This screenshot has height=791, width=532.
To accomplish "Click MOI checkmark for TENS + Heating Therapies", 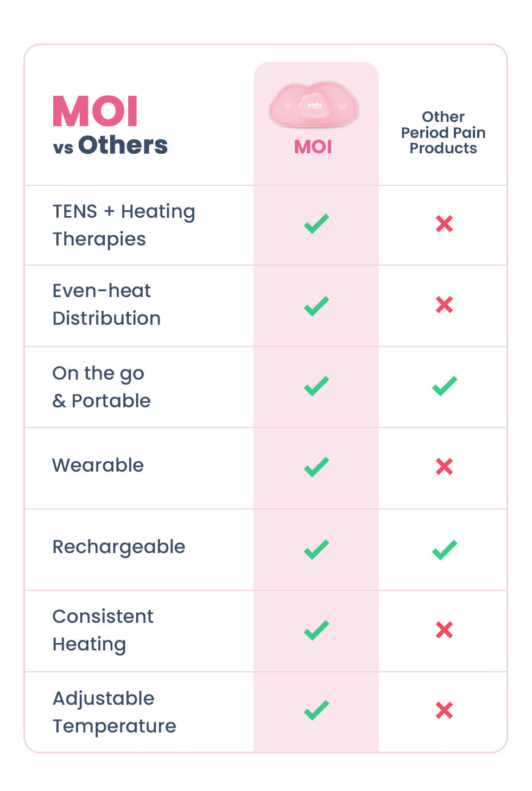I will (316, 223).
